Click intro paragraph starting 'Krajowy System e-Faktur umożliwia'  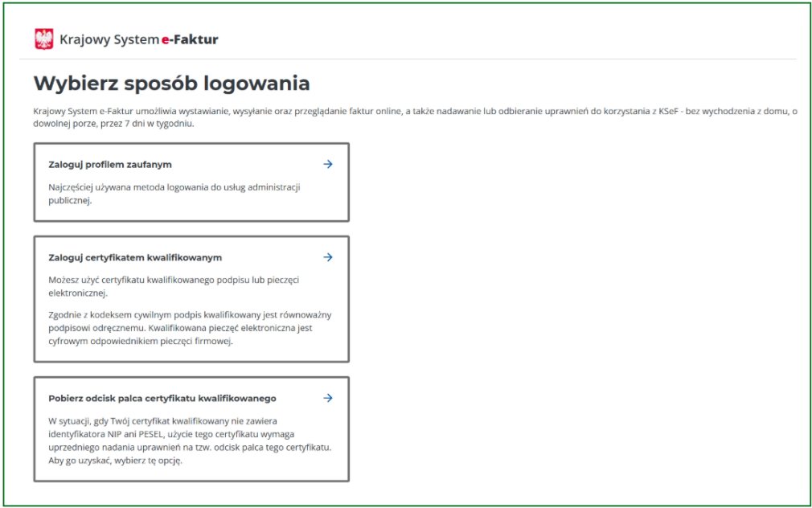click(x=416, y=117)
